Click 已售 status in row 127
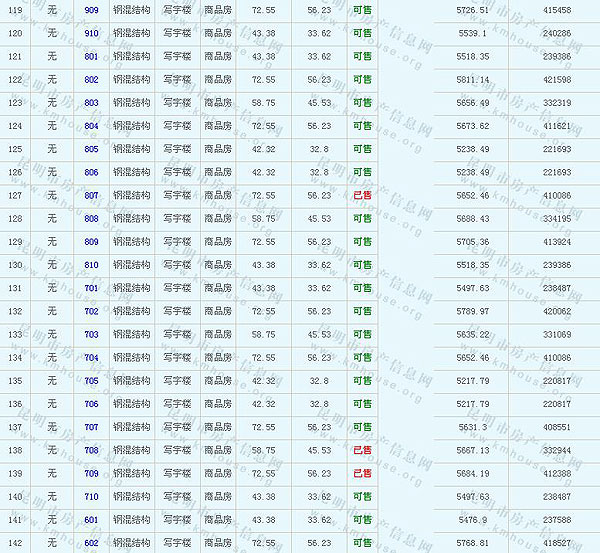This screenshot has width=600, height=553. [362, 196]
